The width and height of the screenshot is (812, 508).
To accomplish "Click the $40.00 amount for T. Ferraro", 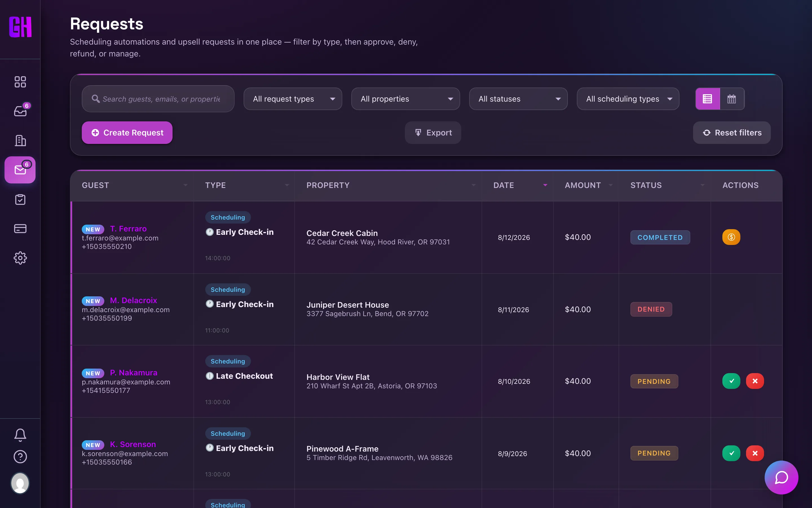I will (578, 237).
